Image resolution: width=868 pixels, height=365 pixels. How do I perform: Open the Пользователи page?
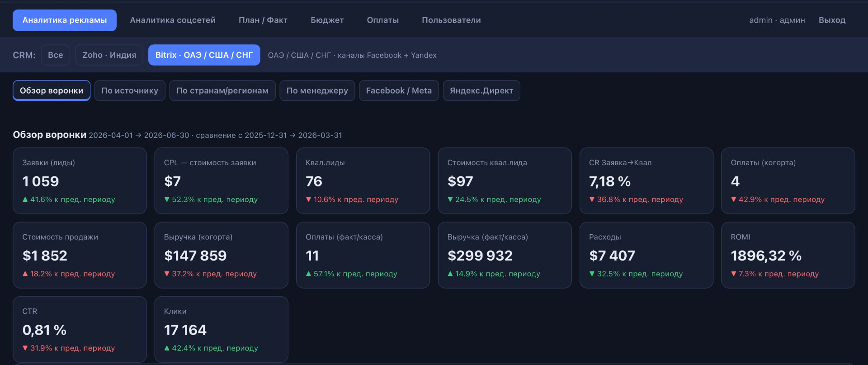pyautogui.click(x=451, y=20)
